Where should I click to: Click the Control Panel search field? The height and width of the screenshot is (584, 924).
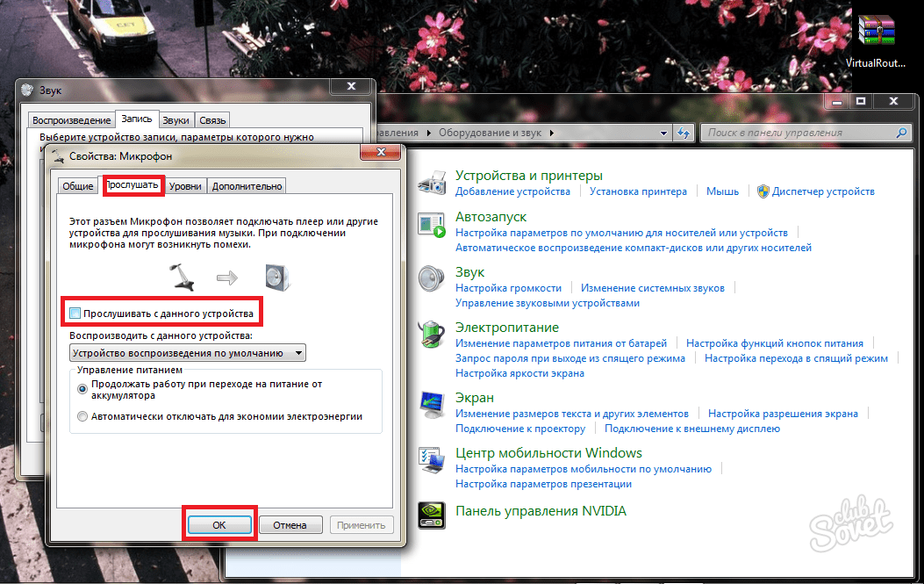(x=799, y=133)
